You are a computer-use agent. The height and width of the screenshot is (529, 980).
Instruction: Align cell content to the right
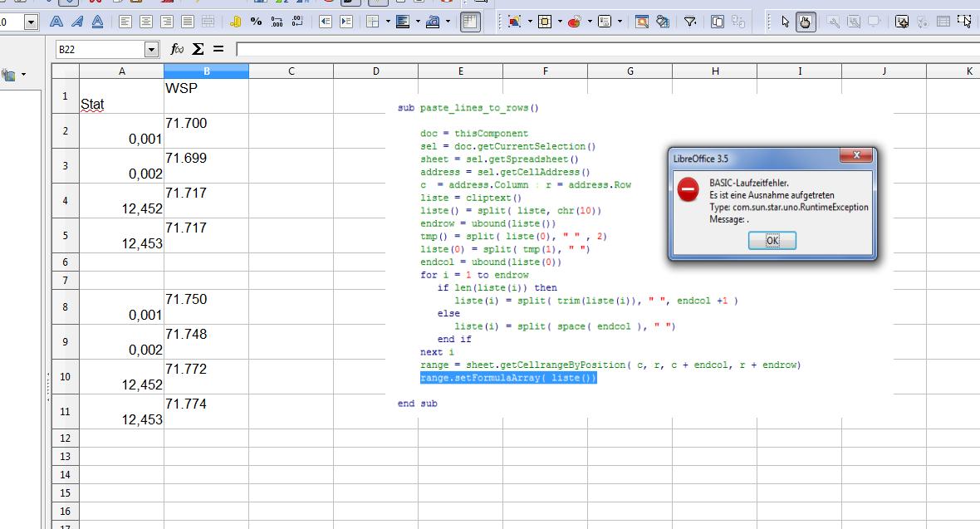(x=166, y=22)
